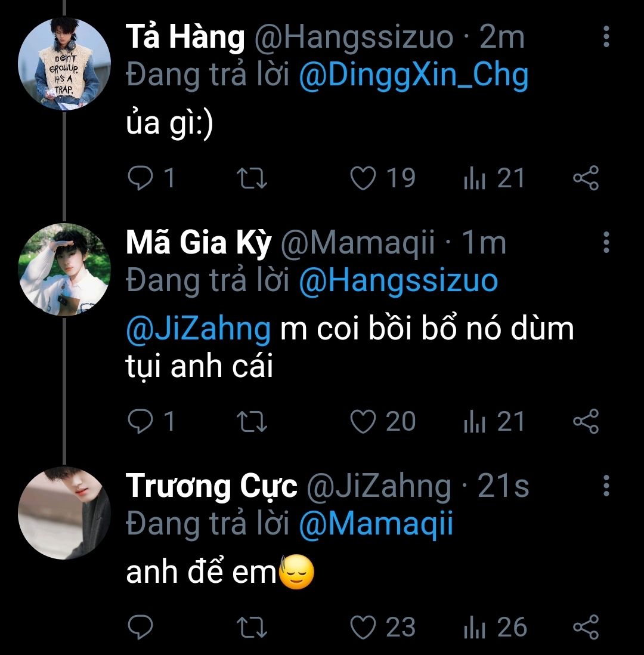Like Trương Cực's tweet

point(363,627)
